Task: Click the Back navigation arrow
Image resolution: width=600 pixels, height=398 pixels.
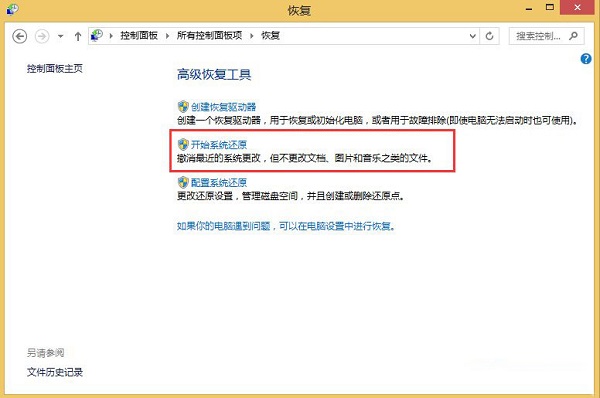Action: [x=20, y=36]
